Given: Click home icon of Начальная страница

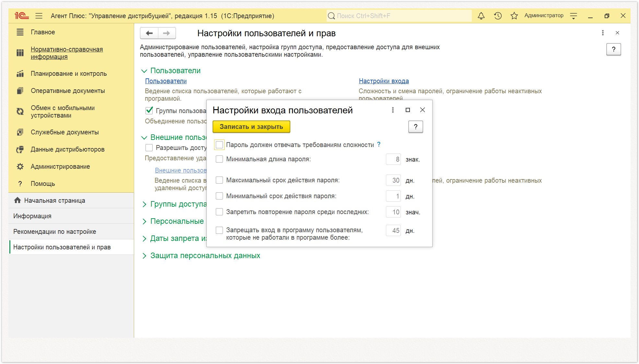Looking at the screenshot, I should tap(17, 200).
